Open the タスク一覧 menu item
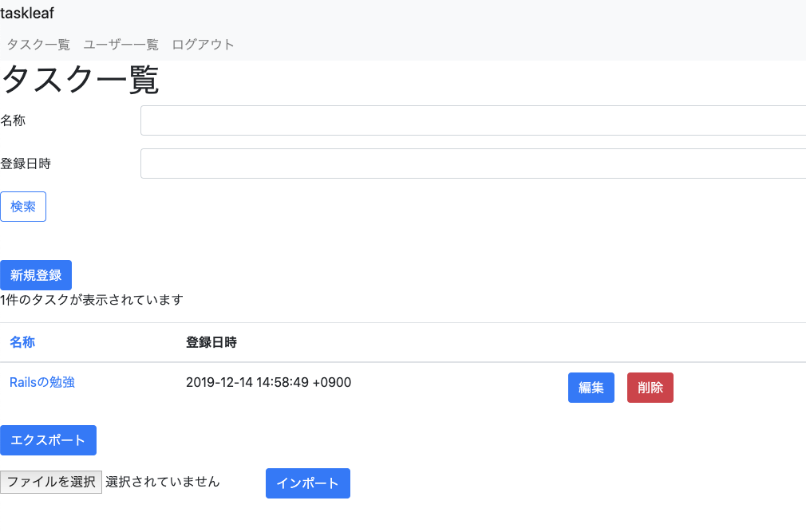Image resolution: width=806 pixels, height=532 pixels. pos(38,45)
